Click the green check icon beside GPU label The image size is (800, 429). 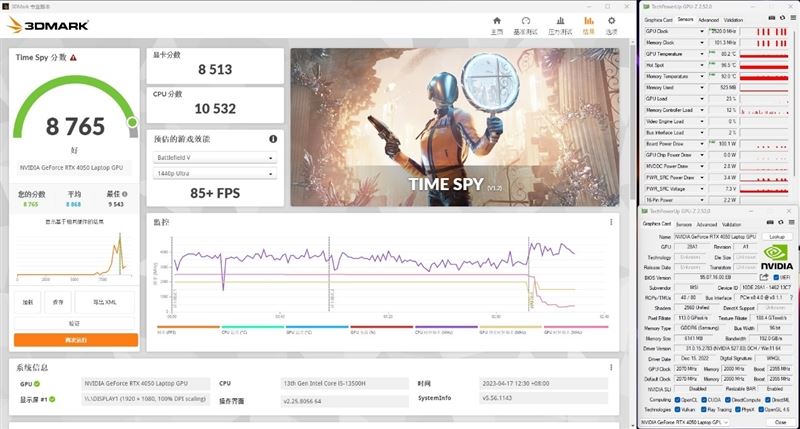[37, 384]
